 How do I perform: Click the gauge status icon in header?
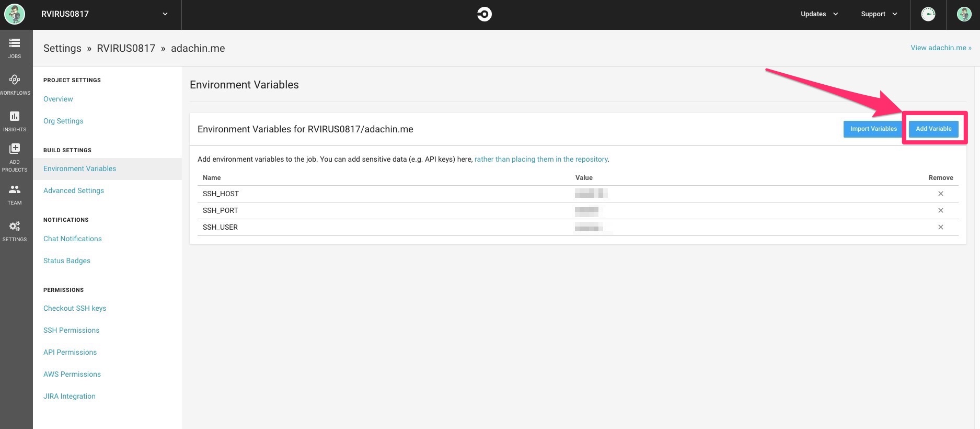[928, 14]
